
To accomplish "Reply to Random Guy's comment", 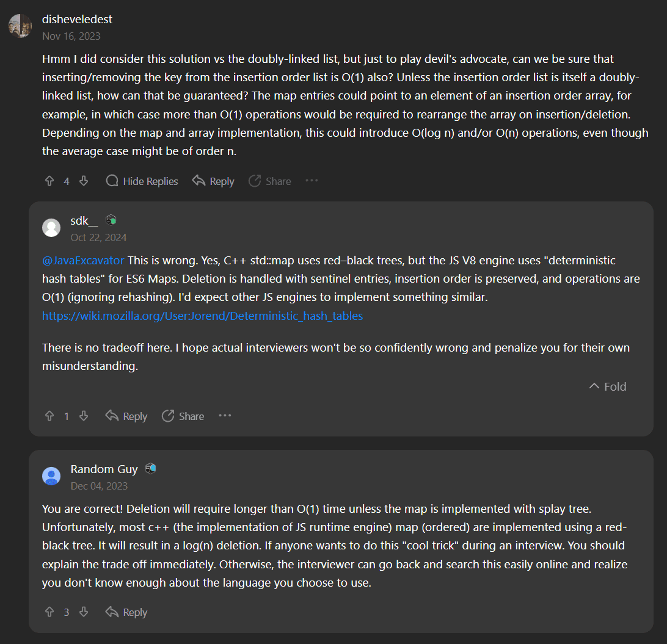I will click(x=126, y=612).
